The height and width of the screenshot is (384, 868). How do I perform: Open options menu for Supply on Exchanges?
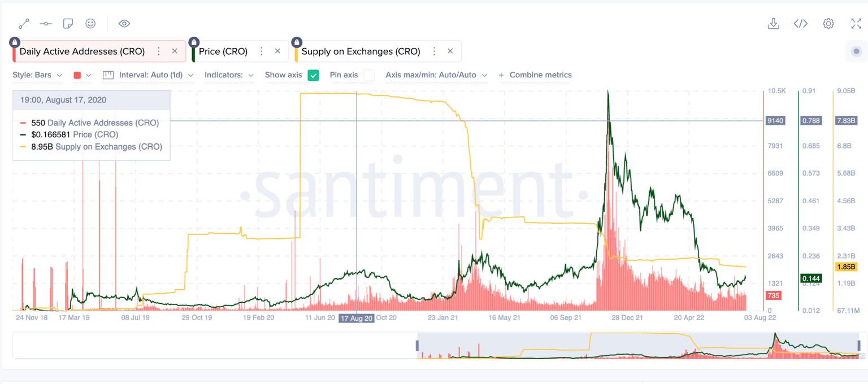(434, 51)
